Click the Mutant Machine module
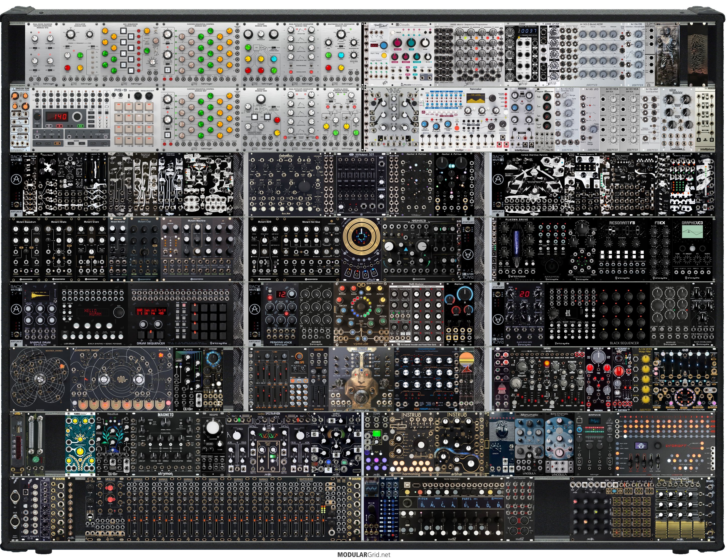 tap(197, 249)
